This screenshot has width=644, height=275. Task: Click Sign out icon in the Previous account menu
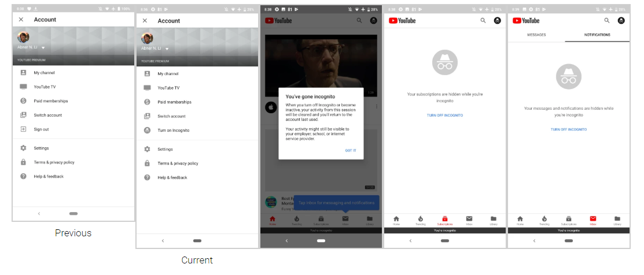[x=23, y=129]
